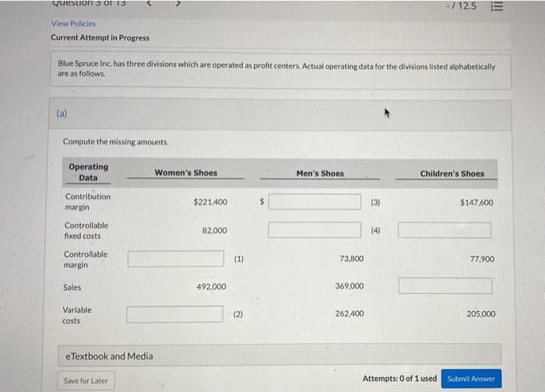The width and height of the screenshot is (545, 392).
Task: Click the Contribution margin row label
Action: 87,201
